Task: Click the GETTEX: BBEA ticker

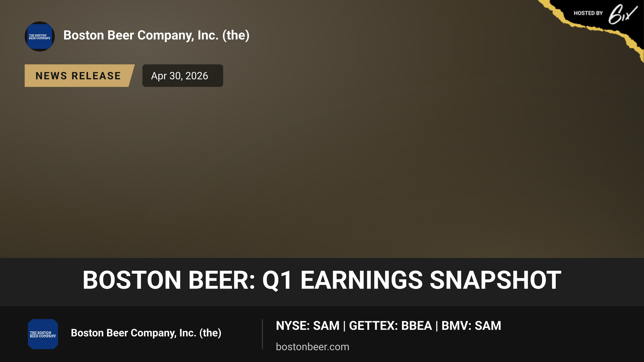Action: tap(390, 326)
